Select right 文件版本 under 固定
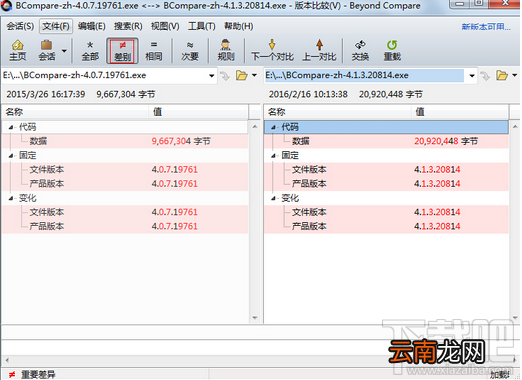Screen dimensions: 522x380 [386, 170]
